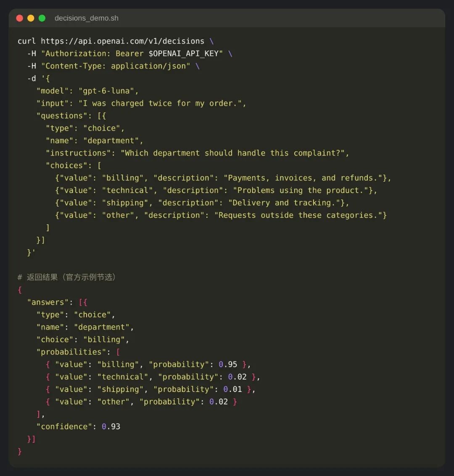The width and height of the screenshot is (454, 476).
Task: Click the "probabilities": [ line
Action: coord(78,352)
